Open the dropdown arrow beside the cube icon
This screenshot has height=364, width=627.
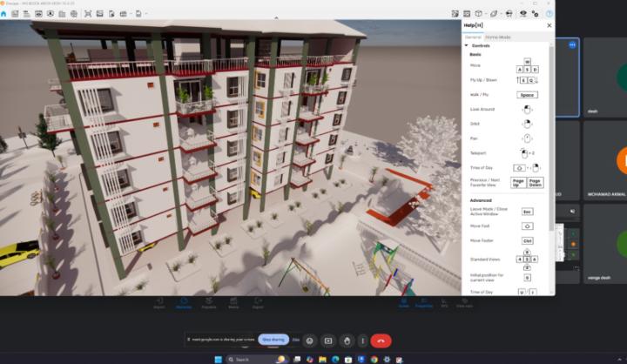pyautogui.click(x=485, y=14)
